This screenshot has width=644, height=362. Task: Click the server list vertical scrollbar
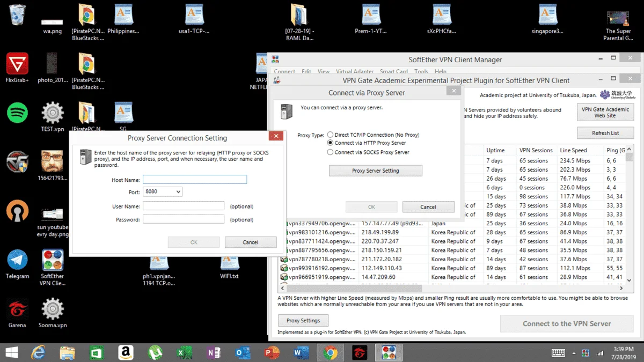630,215
